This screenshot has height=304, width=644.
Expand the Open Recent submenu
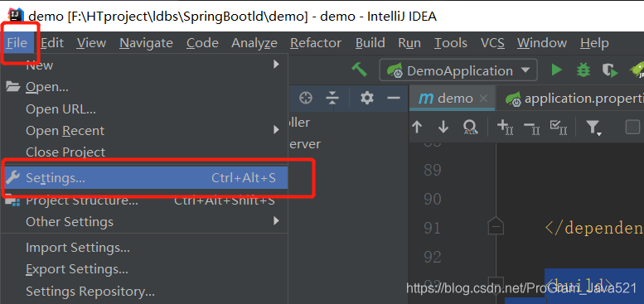(x=144, y=131)
